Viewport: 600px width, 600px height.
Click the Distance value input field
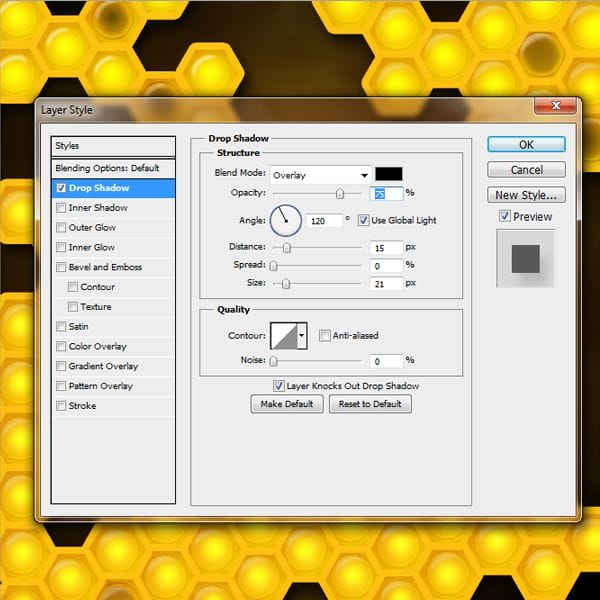click(386, 247)
